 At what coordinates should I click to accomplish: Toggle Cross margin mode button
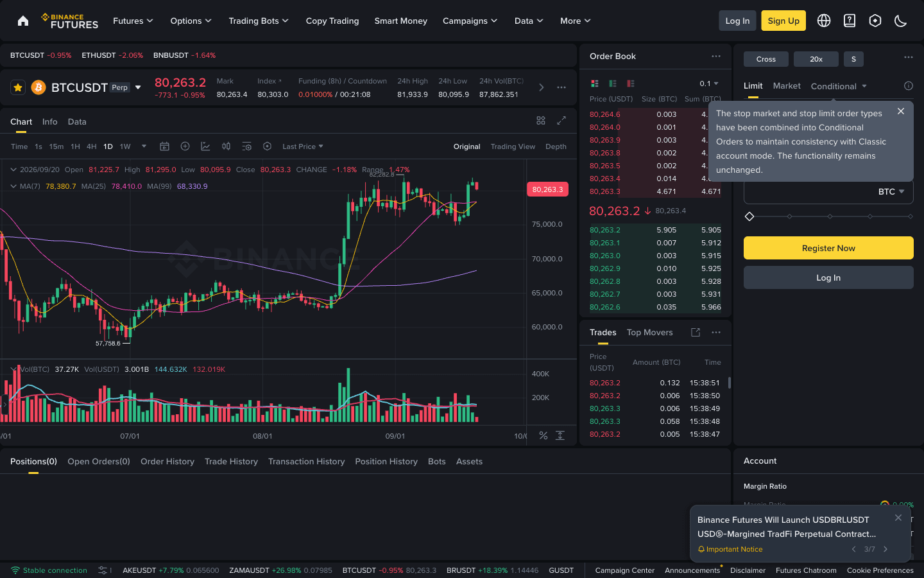coord(766,59)
